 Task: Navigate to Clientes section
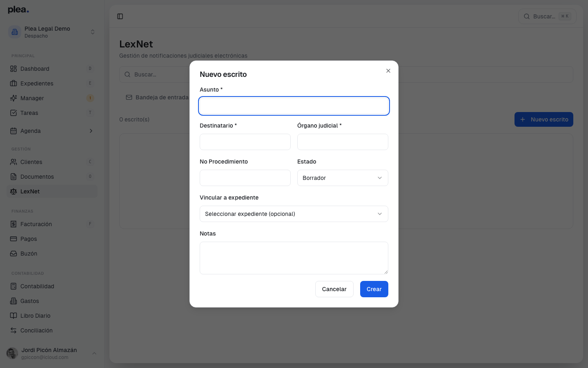click(x=52, y=162)
